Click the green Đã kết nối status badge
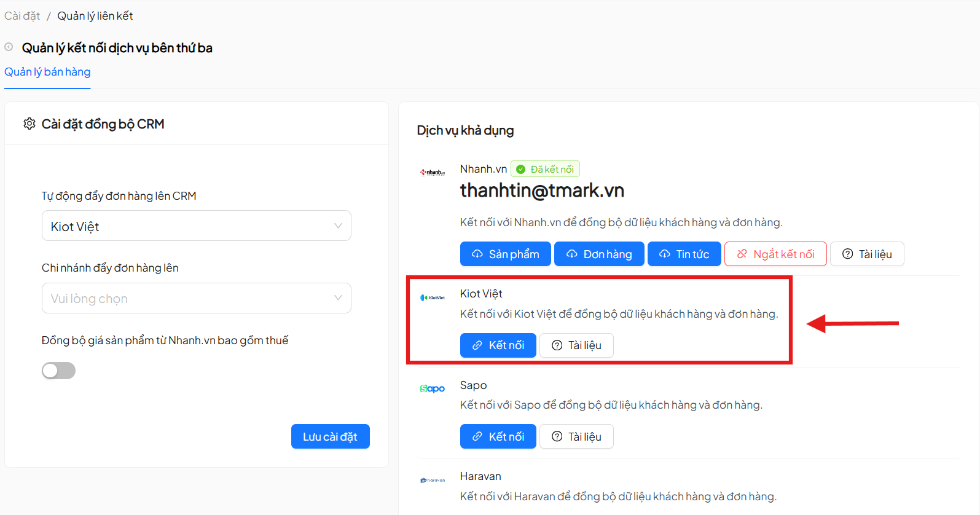 coord(545,169)
